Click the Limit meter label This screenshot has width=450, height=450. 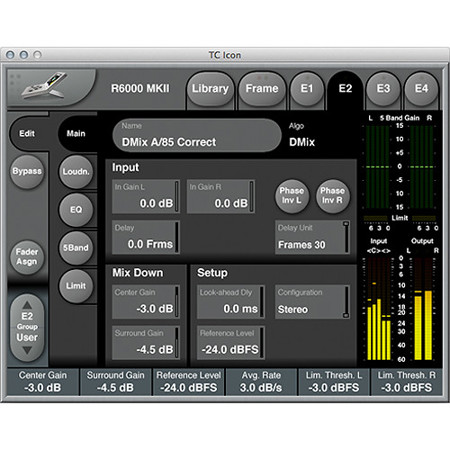400,218
